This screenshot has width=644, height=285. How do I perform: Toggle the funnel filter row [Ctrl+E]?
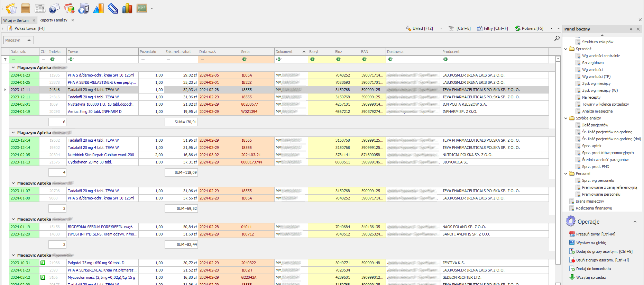coord(460,28)
